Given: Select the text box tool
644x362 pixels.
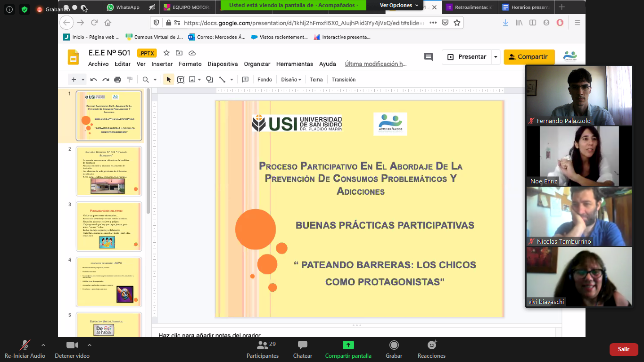Looking at the screenshot, I should [x=180, y=80].
